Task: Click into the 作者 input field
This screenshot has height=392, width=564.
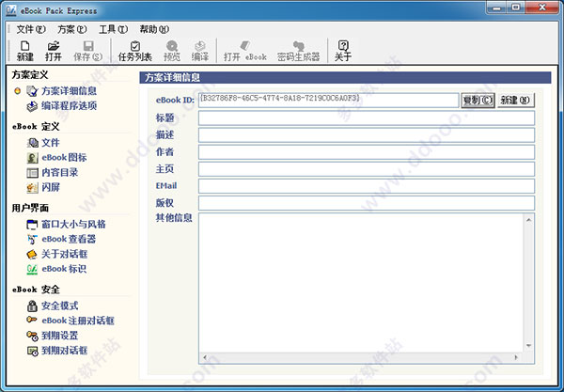Action: pos(367,152)
